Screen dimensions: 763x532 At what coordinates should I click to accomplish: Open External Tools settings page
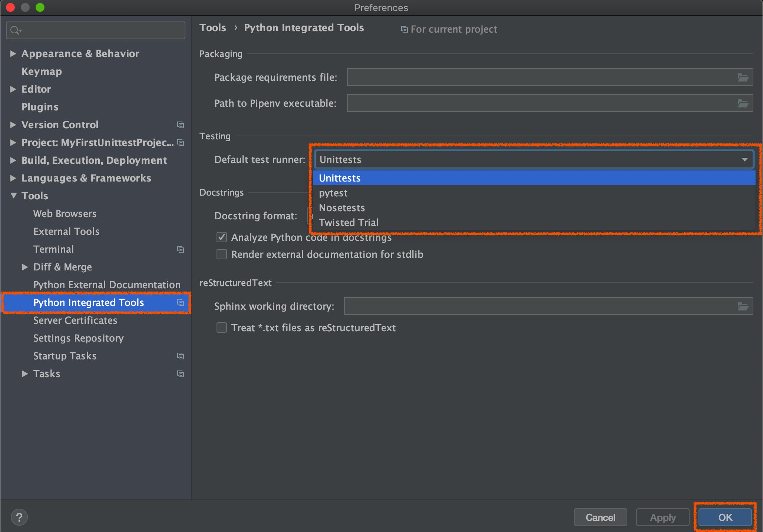pos(66,232)
